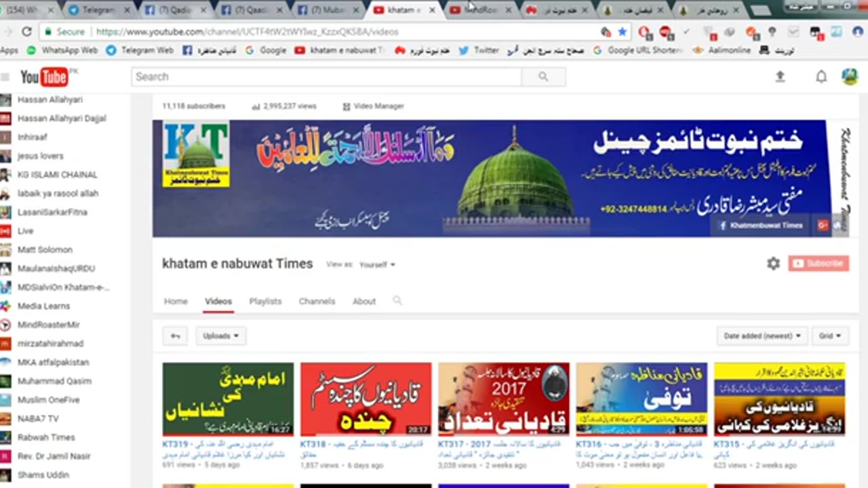Click the browser address bar URL
Screen dimensions: 868x488
click(x=247, y=32)
